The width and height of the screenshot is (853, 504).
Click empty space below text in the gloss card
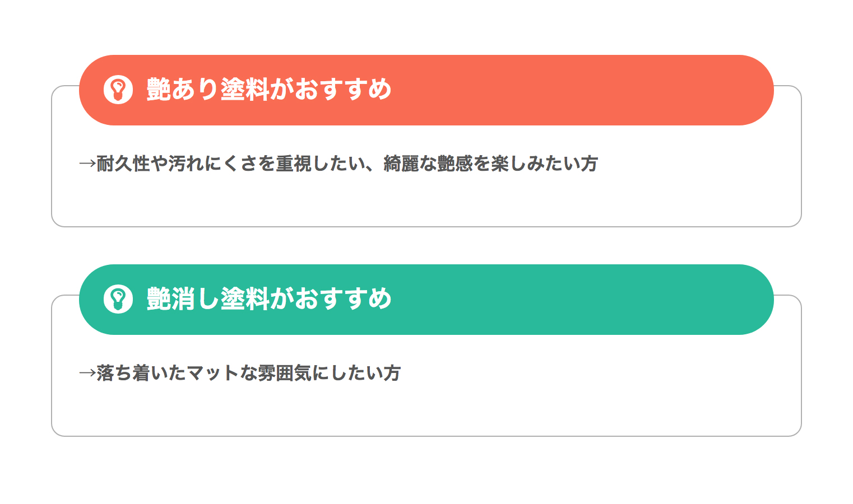coord(426,200)
